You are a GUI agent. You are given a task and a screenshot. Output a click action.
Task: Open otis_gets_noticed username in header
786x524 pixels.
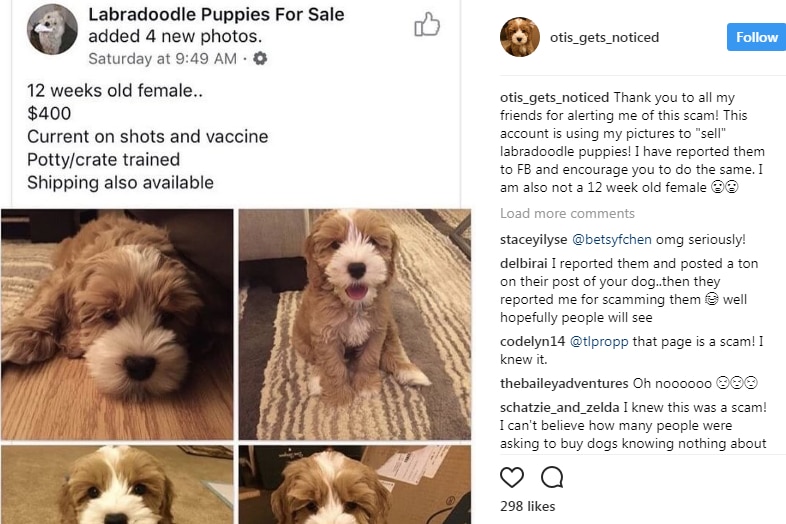coord(604,38)
